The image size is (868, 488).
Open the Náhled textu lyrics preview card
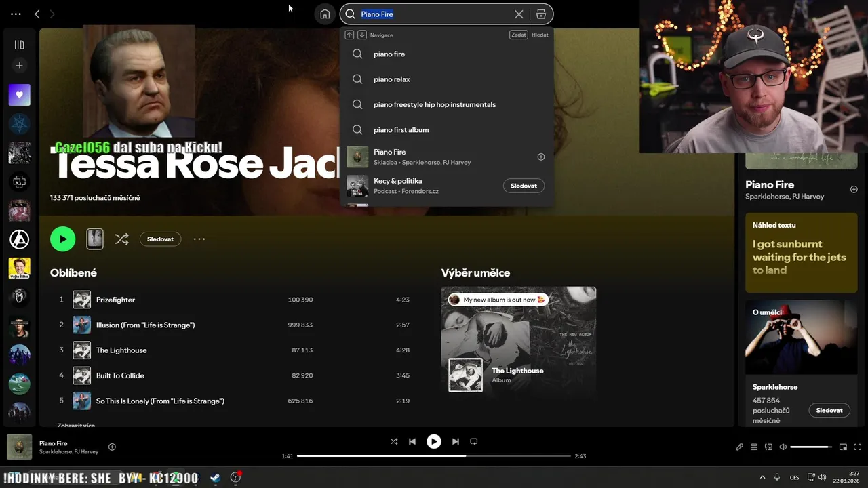point(802,253)
